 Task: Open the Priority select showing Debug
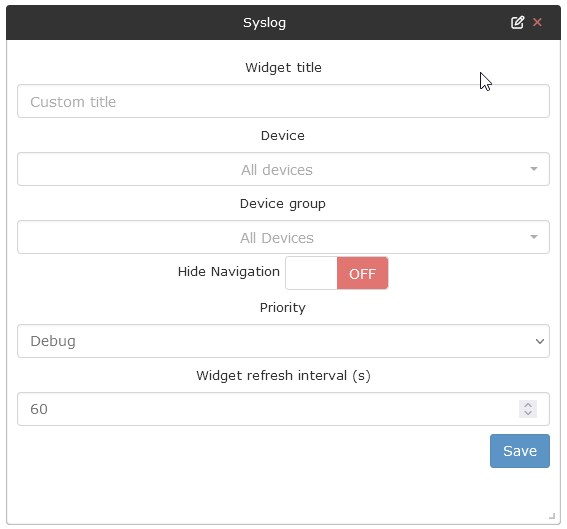coord(284,341)
